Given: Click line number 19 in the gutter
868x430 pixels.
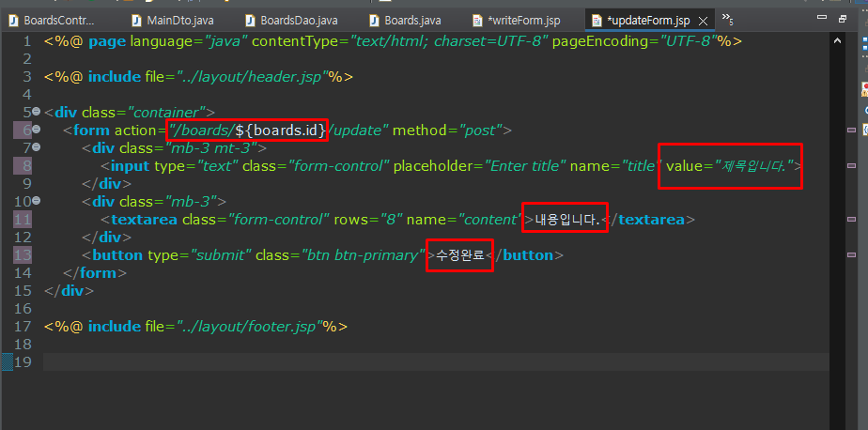Looking at the screenshot, I should [x=23, y=361].
